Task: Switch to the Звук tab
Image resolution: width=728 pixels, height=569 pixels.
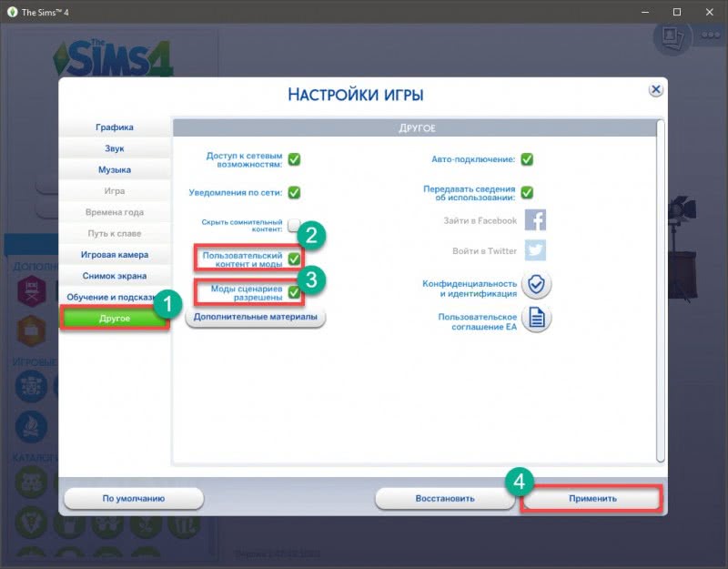Action: [x=115, y=148]
